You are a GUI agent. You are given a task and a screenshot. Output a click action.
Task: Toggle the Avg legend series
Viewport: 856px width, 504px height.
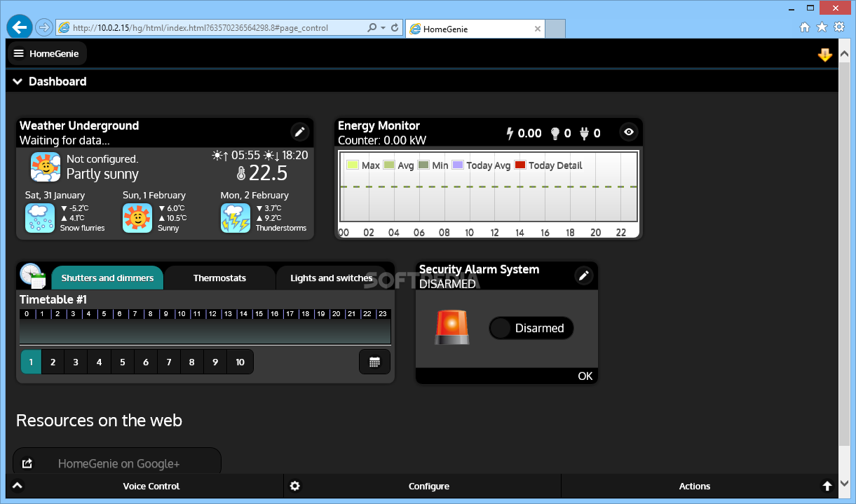coord(398,165)
